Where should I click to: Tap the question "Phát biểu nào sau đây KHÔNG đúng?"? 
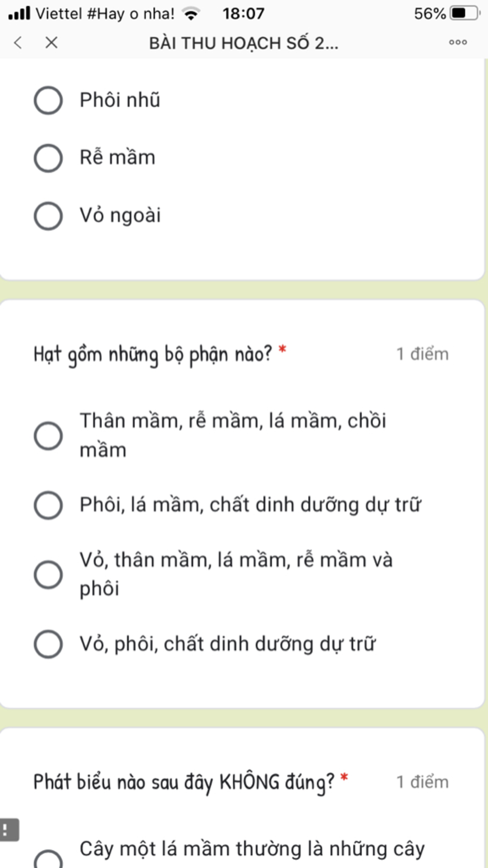click(184, 782)
